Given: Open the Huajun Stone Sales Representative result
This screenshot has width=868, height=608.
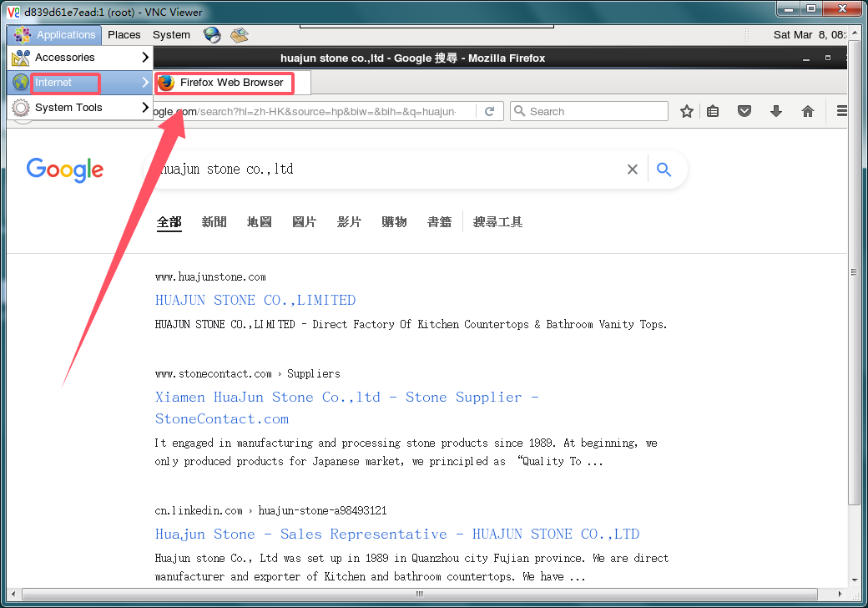Looking at the screenshot, I should pyautogui.click(x=397, y=535).
